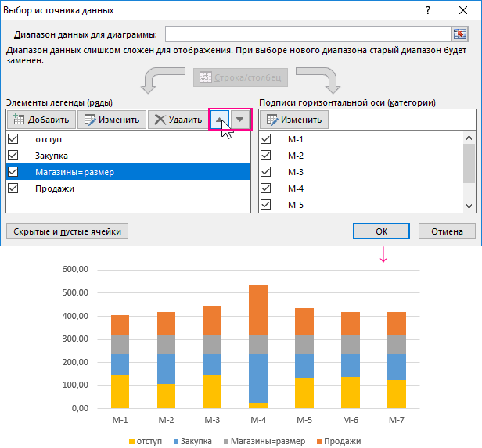482x448 pixels.
Task: Toggle the Продажи series checkbox
Action: [13, 188]
